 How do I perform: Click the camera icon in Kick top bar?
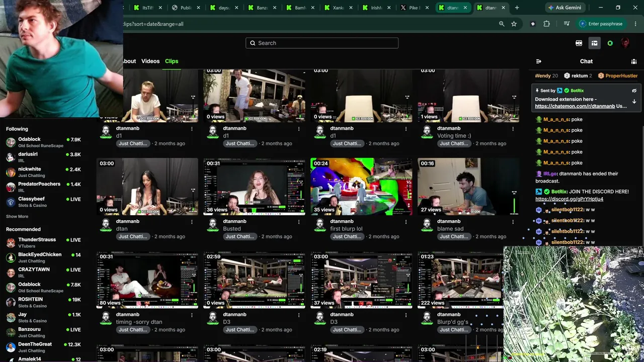[579, 43]
